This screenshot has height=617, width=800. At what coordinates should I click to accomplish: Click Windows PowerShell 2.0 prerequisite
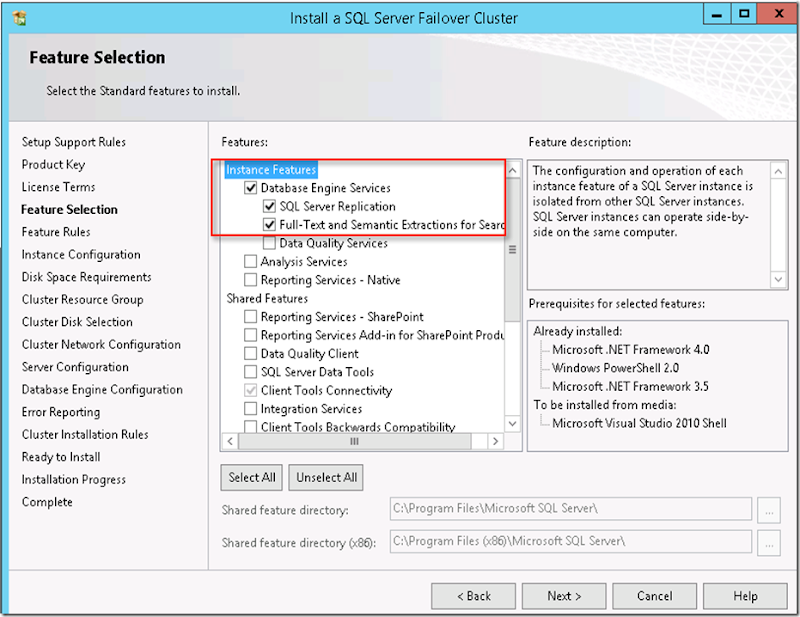[x=615, y=368]
